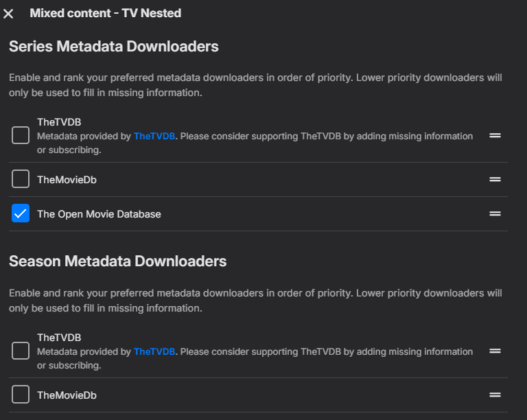Click the TheTVDB name in Season section

pos(59,338)
